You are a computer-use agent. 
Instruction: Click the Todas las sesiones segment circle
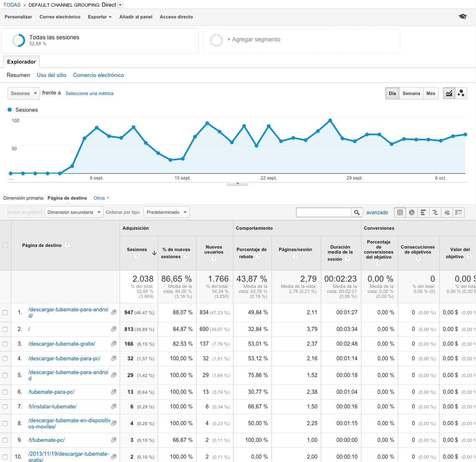[18, 40]
